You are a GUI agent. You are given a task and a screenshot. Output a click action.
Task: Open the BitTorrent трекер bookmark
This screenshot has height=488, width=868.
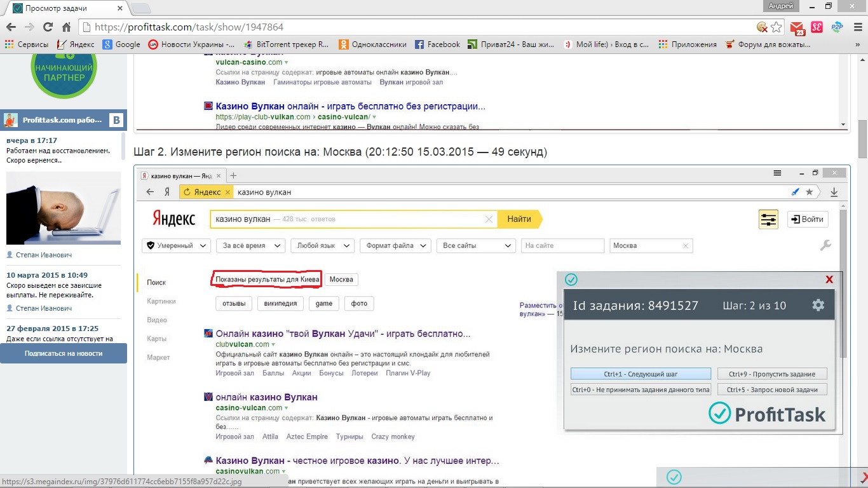[x=286, y=44]
